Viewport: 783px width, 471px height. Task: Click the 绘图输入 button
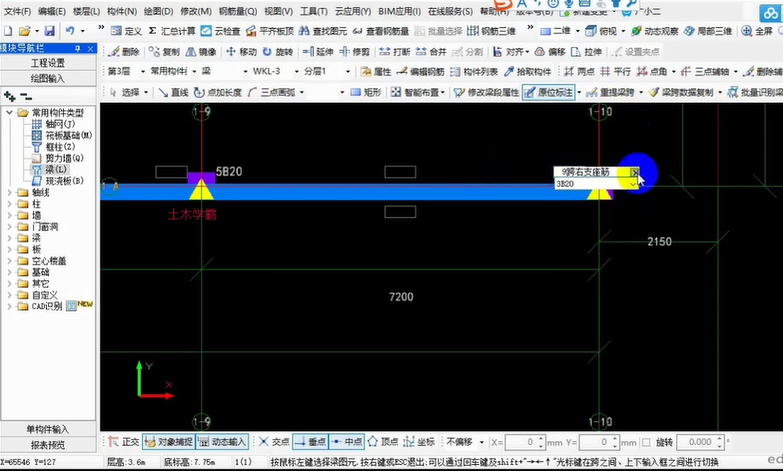click(x=48, y=78)
